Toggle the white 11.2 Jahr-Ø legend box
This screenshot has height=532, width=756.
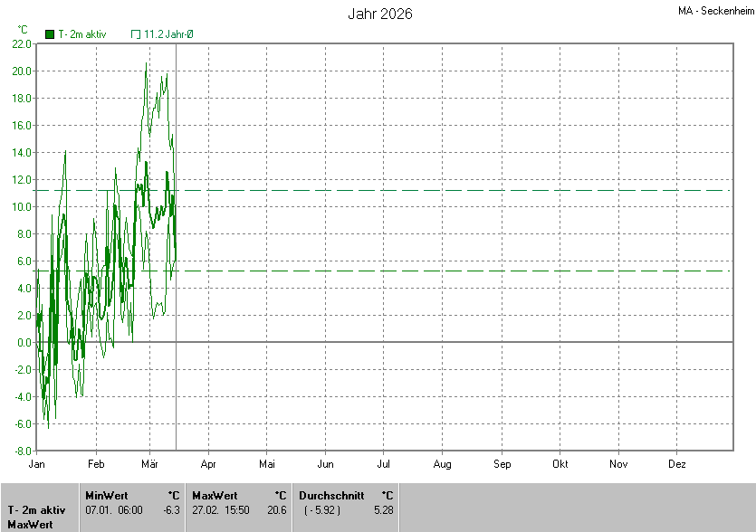(136, 34)
